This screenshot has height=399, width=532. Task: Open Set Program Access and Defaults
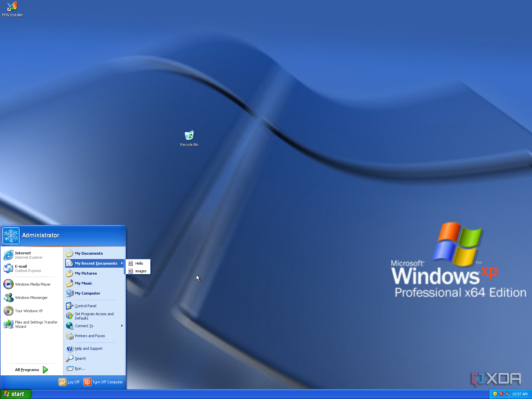(x=95, y=316)
